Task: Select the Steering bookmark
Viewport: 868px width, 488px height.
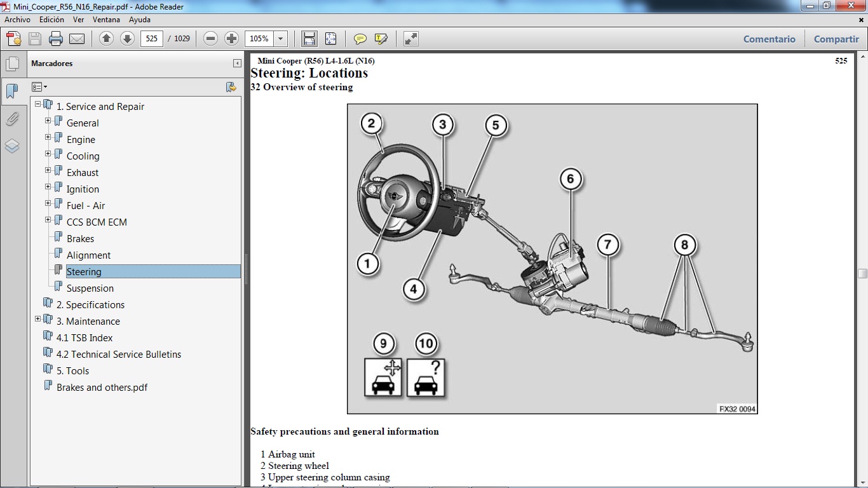Action: tap(84, 272)
